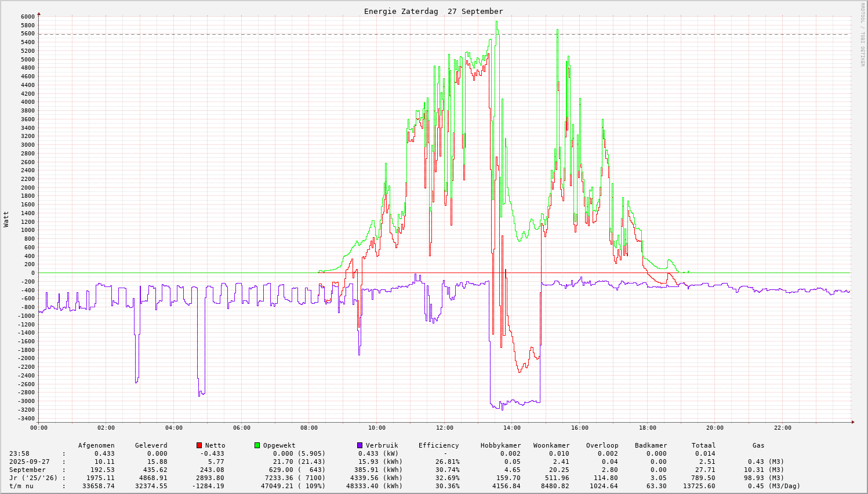Click the Watt y-axis label
The width and height of the screenshot is (868, 494).
[x=6, y=219]
